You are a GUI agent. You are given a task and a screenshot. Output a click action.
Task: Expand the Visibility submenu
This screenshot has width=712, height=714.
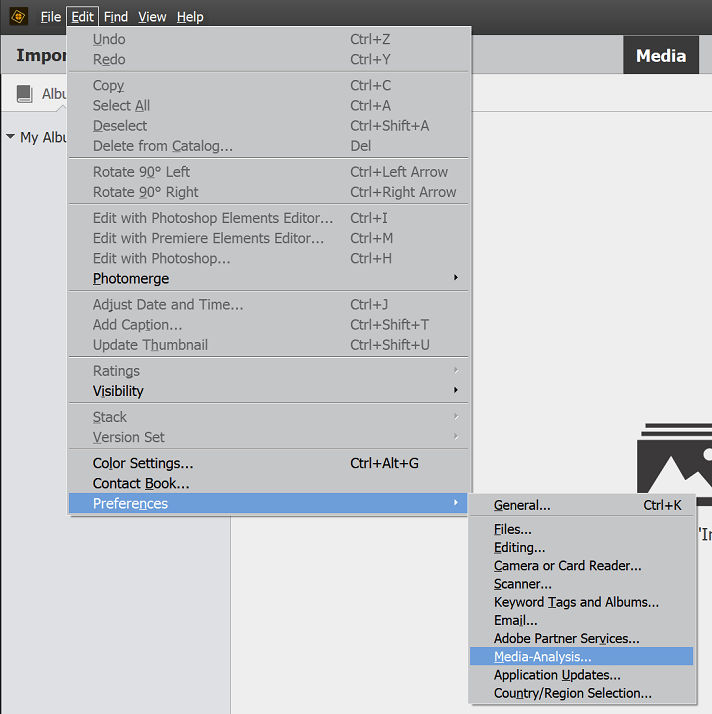coord(268,391)
